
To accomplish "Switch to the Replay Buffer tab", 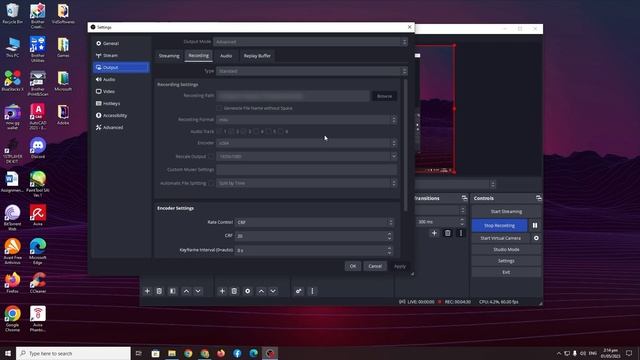I will [257, 56].
